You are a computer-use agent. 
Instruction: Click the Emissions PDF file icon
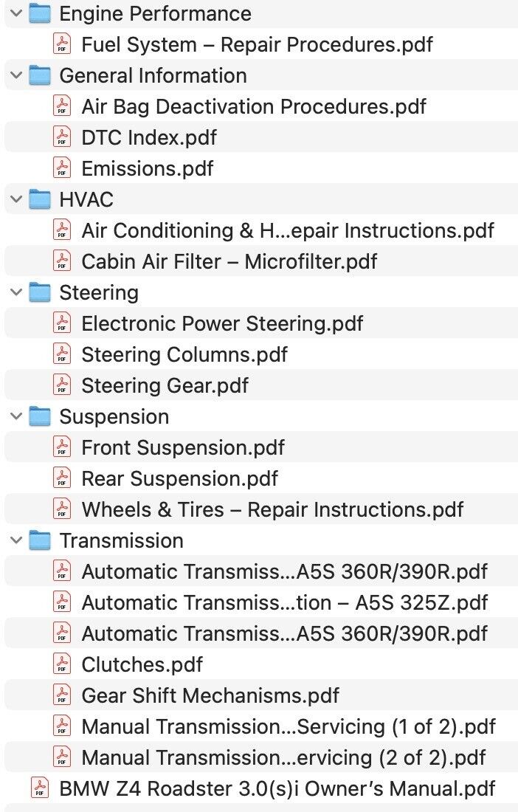tap(63, 168)
